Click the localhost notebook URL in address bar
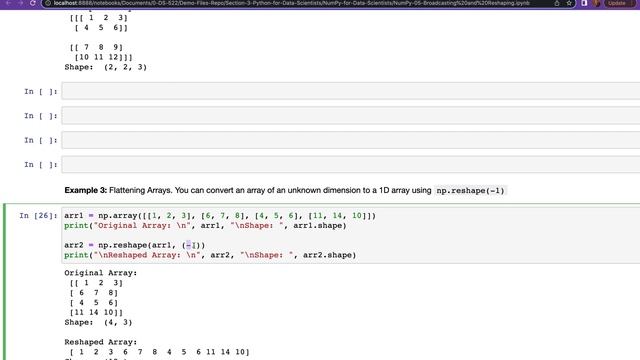 (291, 3)
